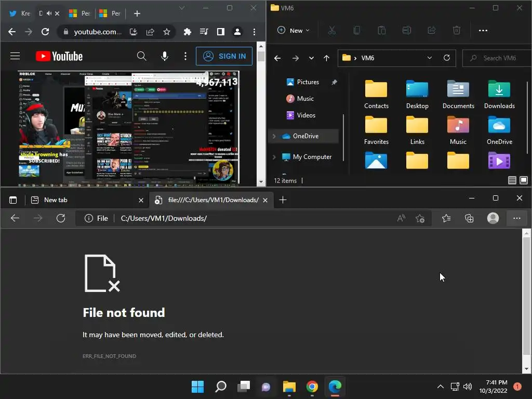Open Chrome install app icon in address bar
Screen dimensions: 532x399
134,32
